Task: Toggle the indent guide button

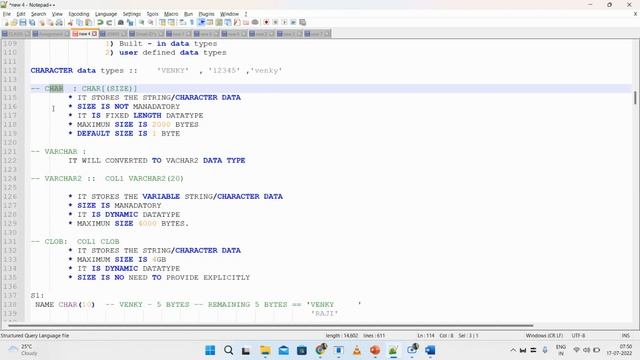Action: [x=201, y=22]
